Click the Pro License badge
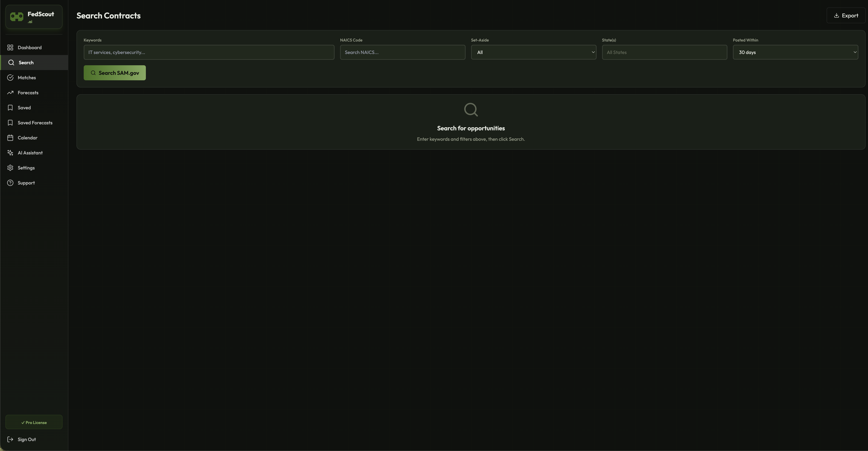The image size is (868, 451). tap(34, 422)
